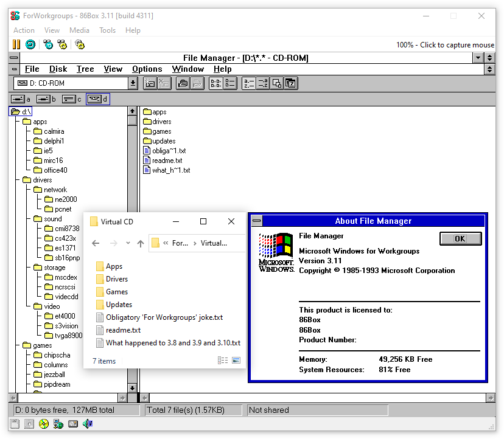Select 'Obligatory For Workgroups joke.txt' in Virtual CD
The image size is (504, 439).
pos(159,317)
